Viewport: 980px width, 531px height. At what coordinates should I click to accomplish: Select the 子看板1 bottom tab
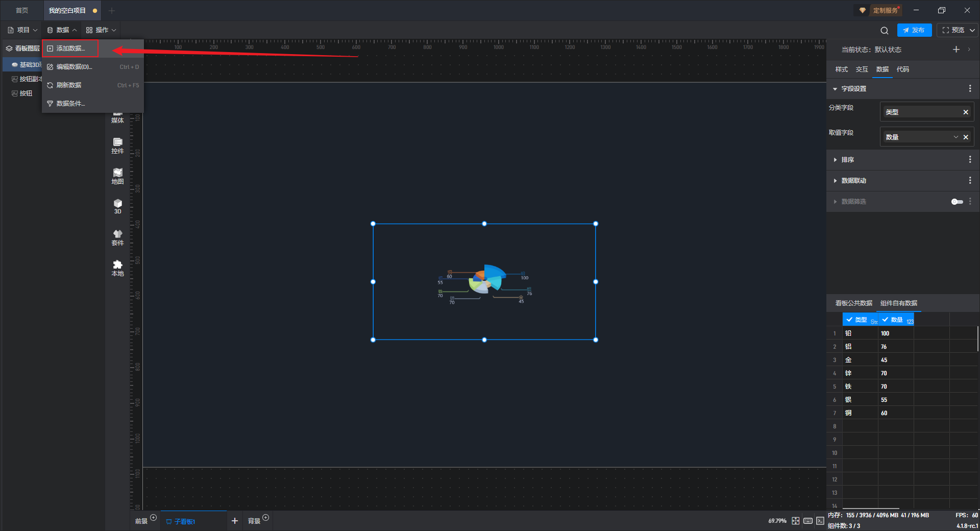193,521
